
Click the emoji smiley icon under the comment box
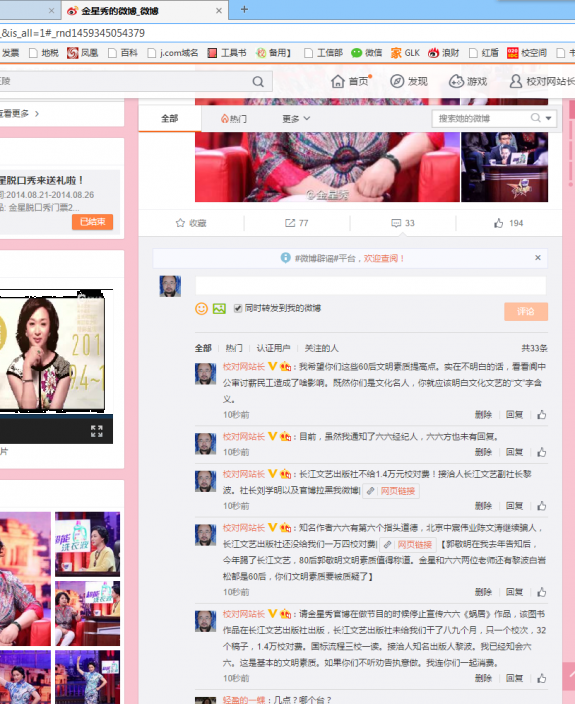click(x=201, y=308)
